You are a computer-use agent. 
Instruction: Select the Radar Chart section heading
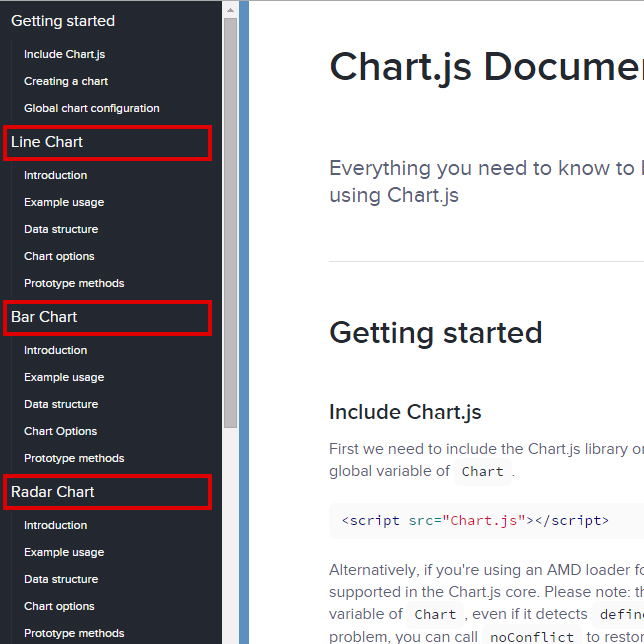tap(53, 492)
